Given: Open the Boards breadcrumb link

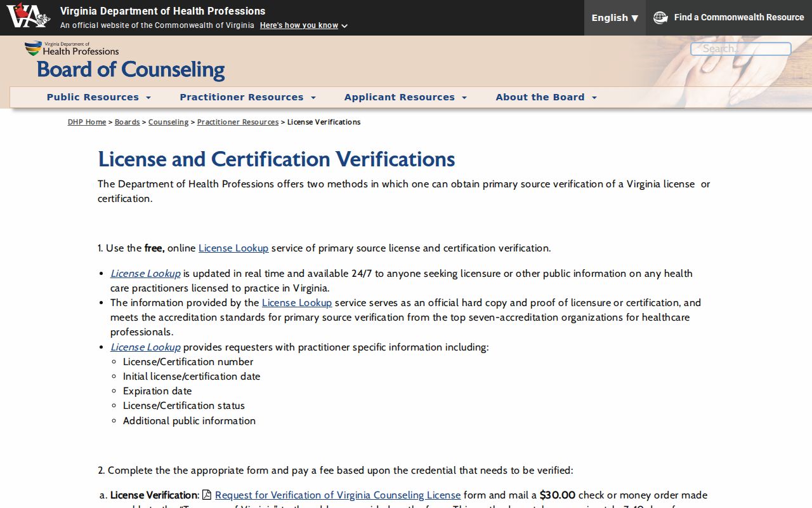Looking at the screenshot, I should click(x=127, y=122).
